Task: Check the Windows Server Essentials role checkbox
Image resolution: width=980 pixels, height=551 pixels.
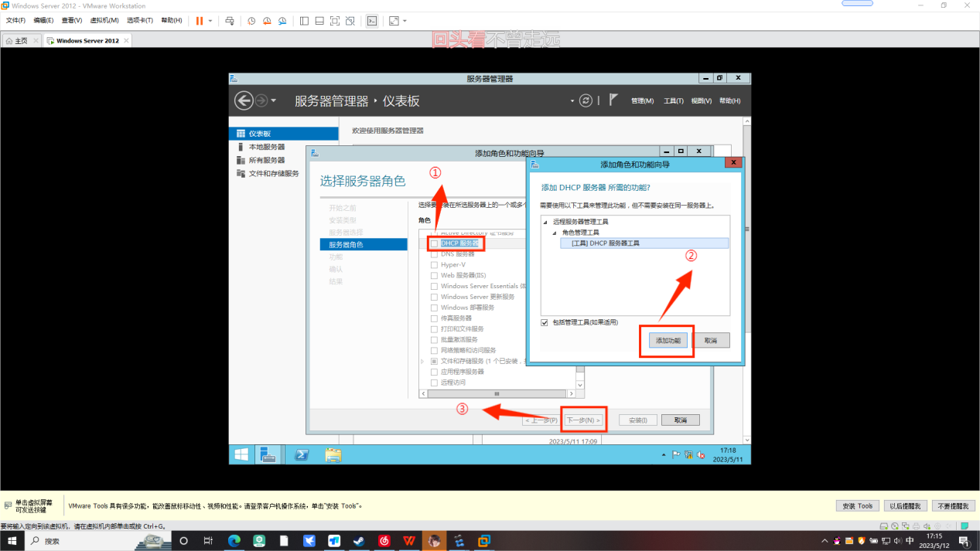Action: click(434, 287)
